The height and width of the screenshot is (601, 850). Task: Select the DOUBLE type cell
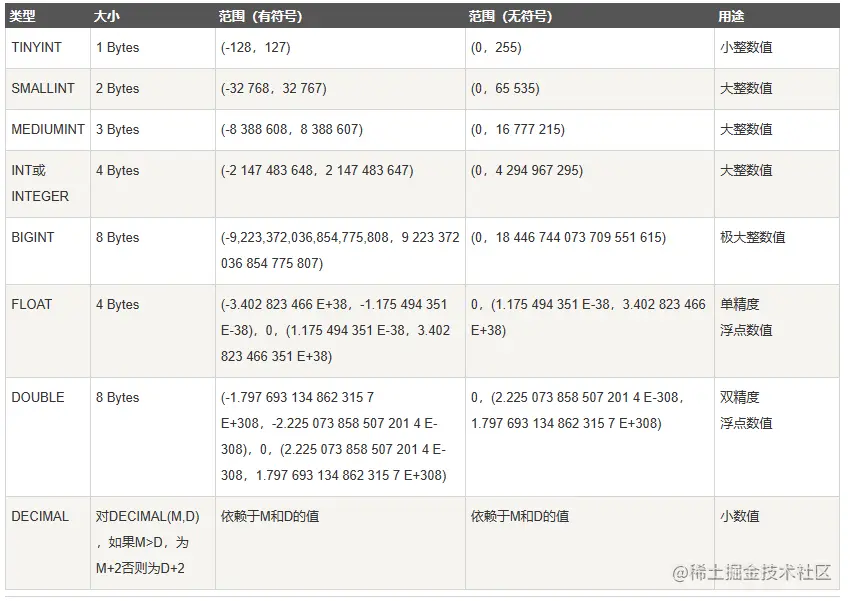48,437
